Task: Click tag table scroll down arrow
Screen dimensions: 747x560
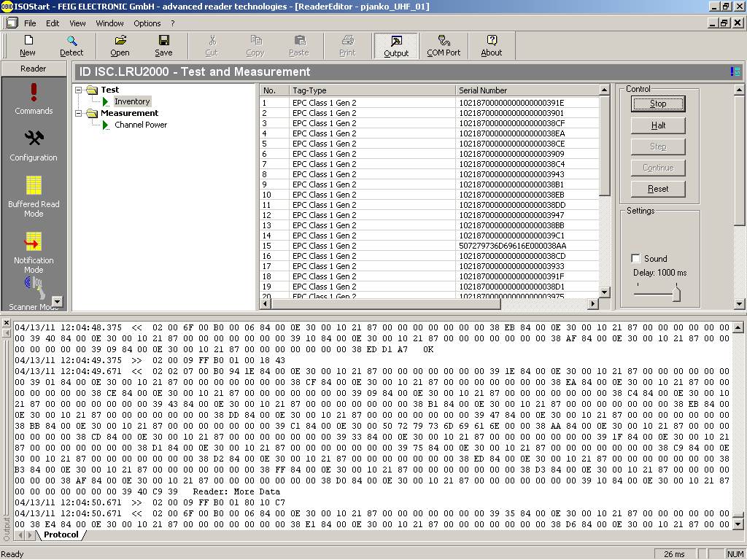Action: click(x=604, y=292)
